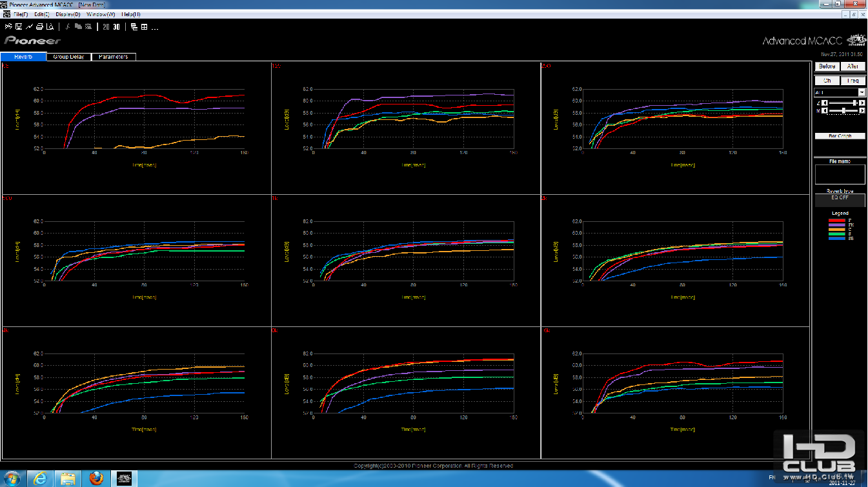
Task: Click the MCACC application icon in the menu bar
Action: 6,14
